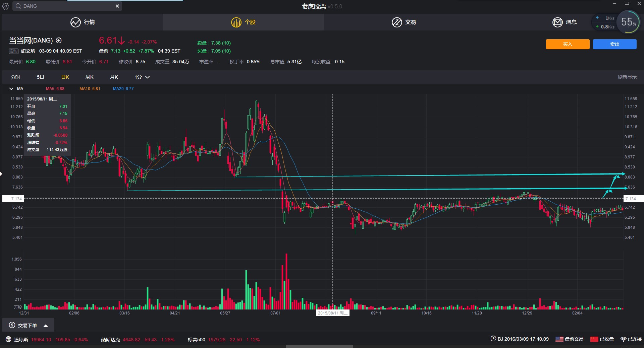
Task: Select the 月K monthly chart view
Action: [114, 77]
